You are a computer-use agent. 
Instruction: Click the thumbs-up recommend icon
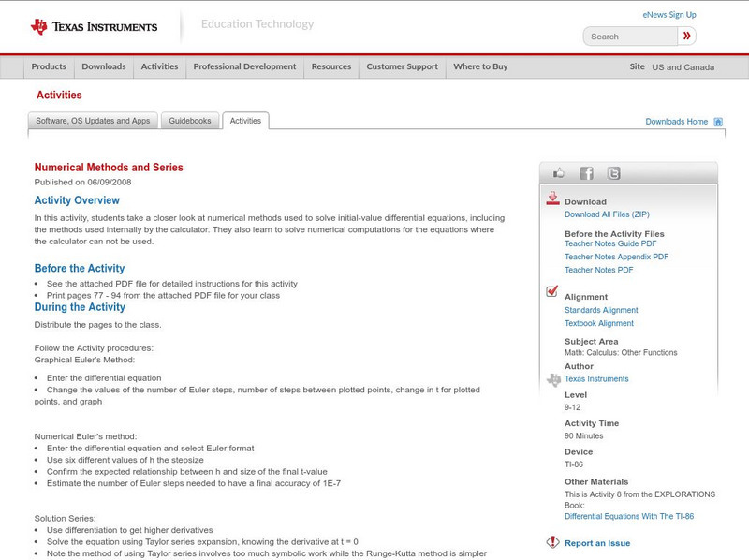557,172
